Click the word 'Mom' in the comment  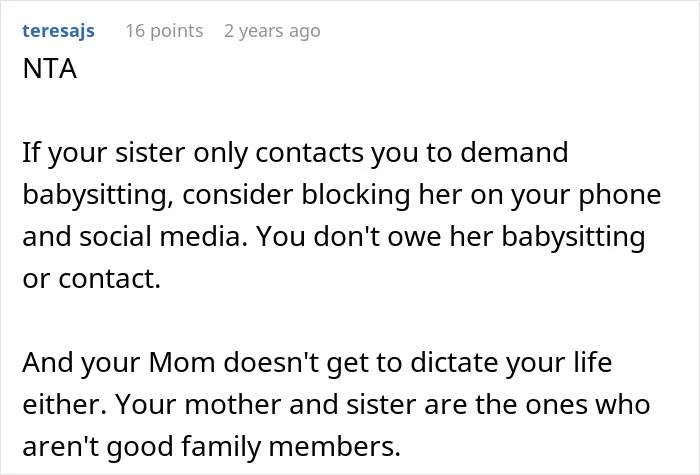pyautogui.click(x=182, y=362)
